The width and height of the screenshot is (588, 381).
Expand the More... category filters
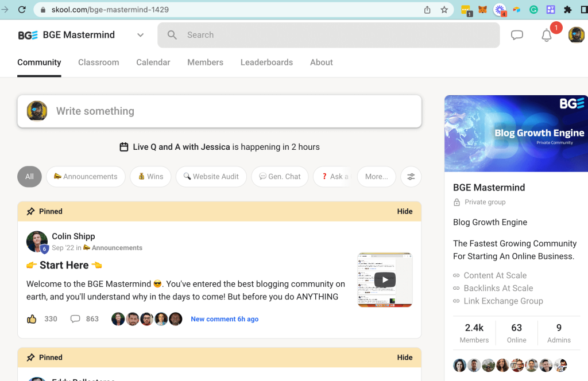[x=376, y=177]
